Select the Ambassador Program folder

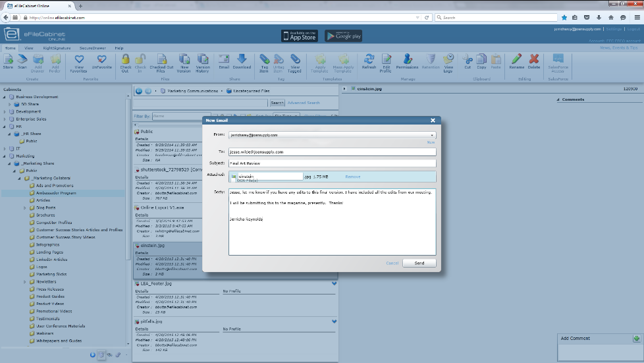[56, 193]
